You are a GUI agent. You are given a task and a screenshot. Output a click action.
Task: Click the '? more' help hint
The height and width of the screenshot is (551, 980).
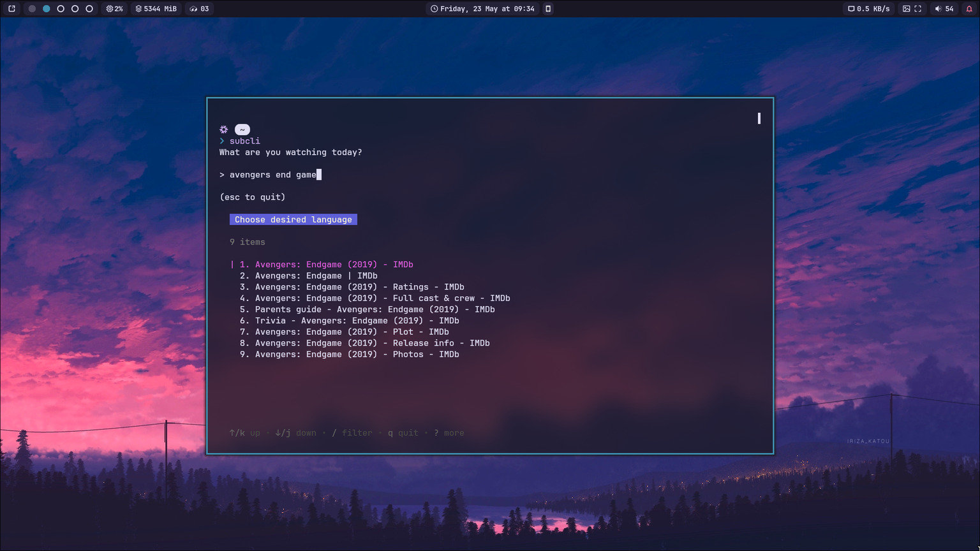pyautogui.click(x=449, y=433)
